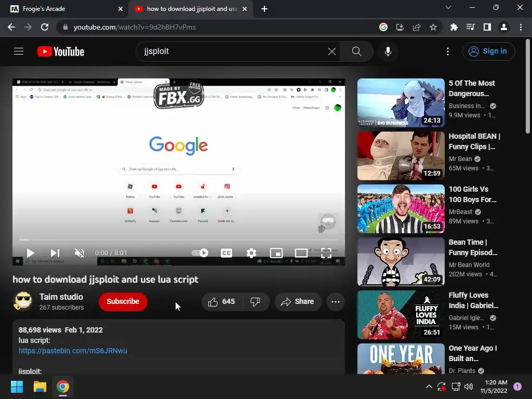Share the jjsploit video
Viewport: 532px width, 399px height.
tap(298, 302)
